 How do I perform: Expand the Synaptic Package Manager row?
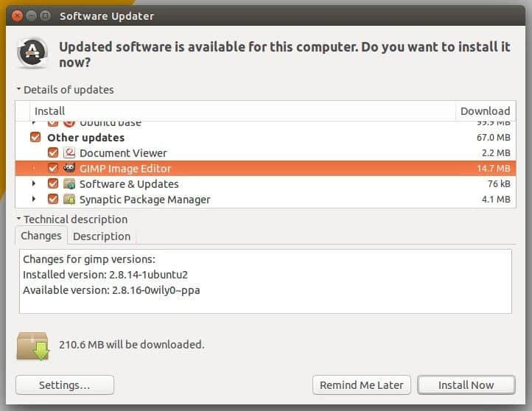point(35,199)
